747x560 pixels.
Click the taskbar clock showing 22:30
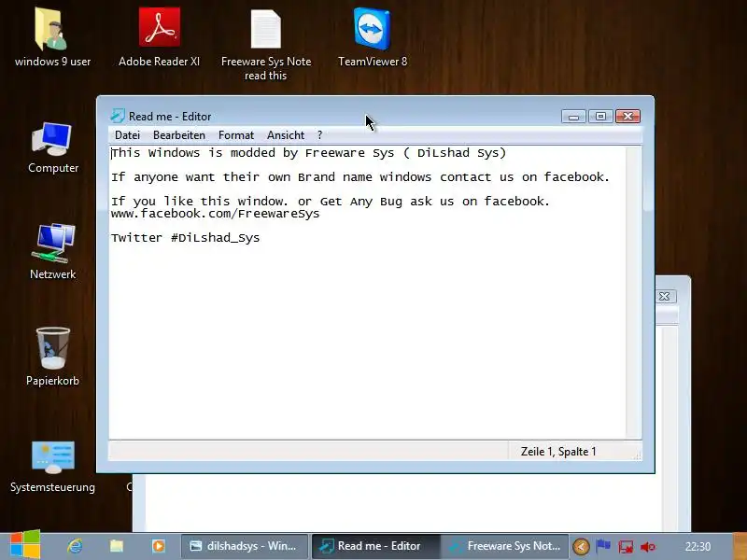pos(698,547)
